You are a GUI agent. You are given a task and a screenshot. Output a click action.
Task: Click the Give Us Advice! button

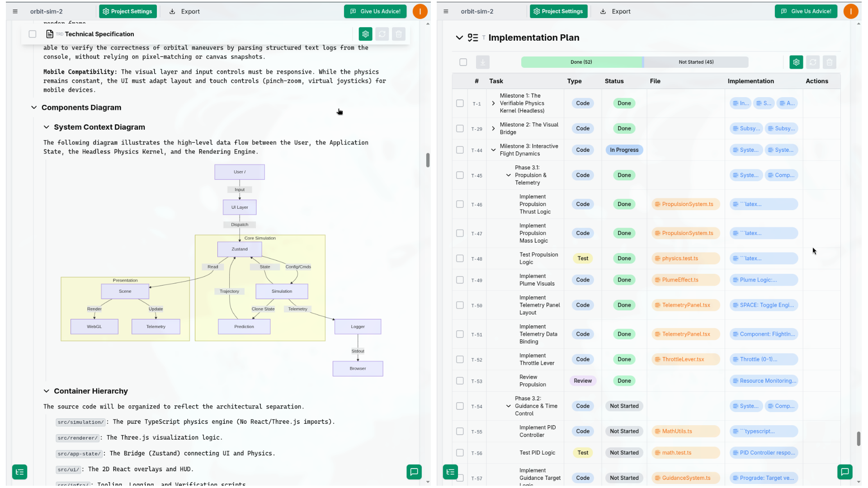(375, 11)
